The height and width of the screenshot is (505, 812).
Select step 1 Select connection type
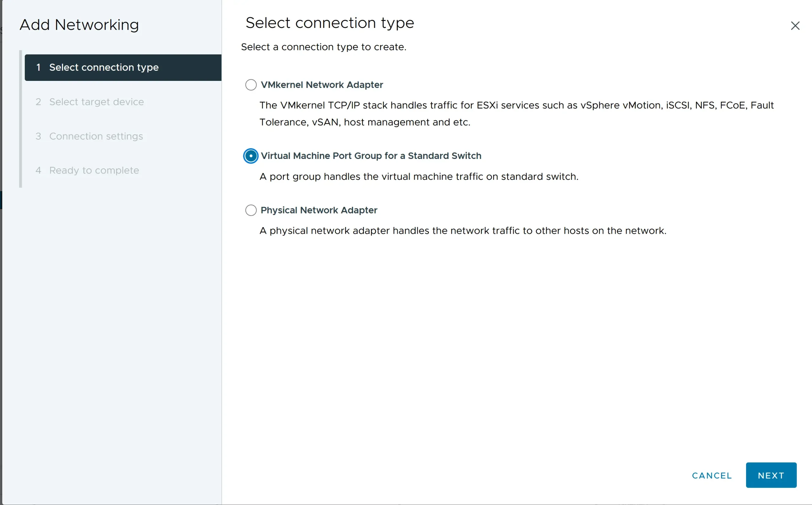pyautogui.click(x=103, y=68)
